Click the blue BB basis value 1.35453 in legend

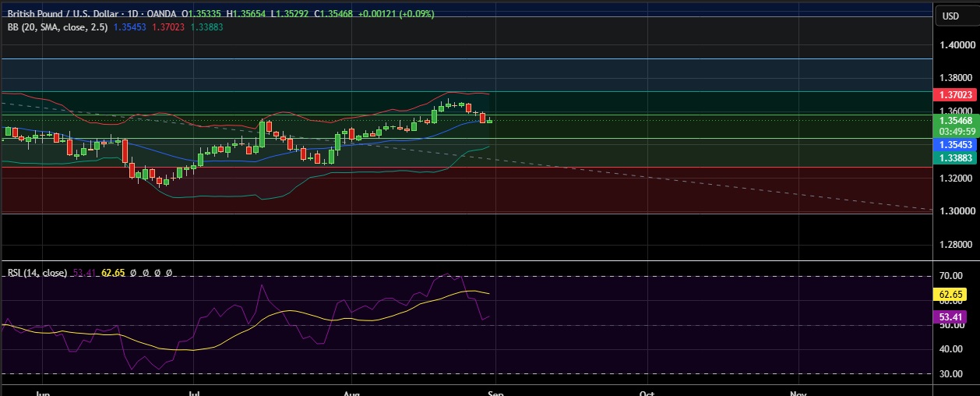tap(129, 27)
